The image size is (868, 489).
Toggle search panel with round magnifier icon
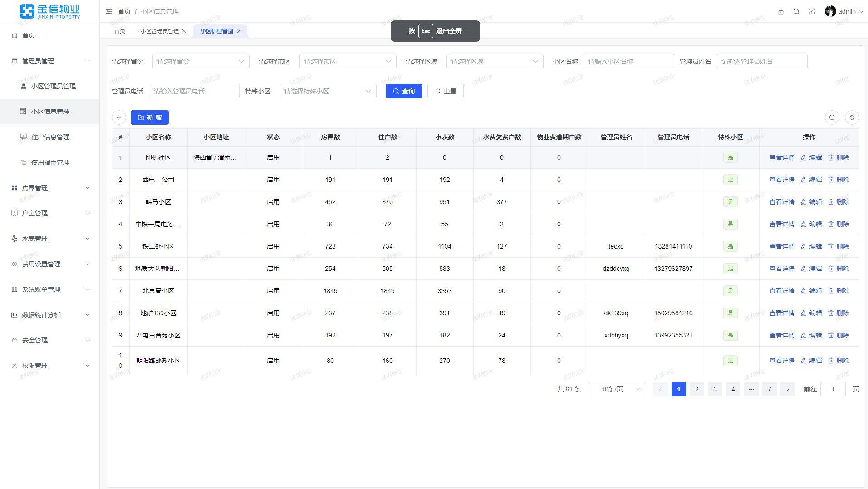(832, 117)
